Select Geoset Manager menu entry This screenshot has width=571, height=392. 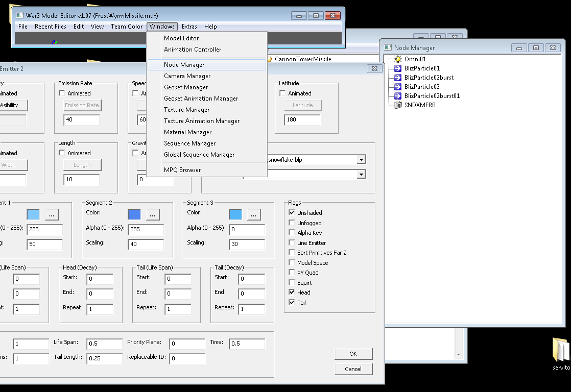207,87
